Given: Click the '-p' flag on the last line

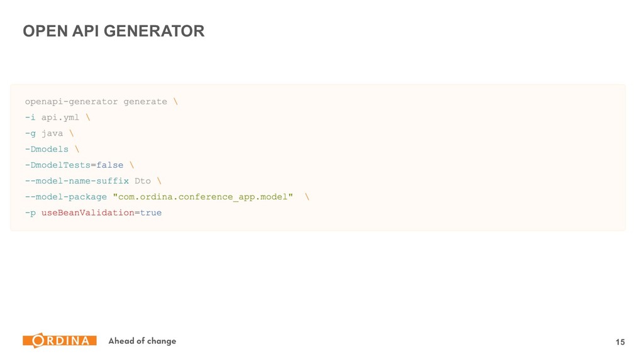Looking at the screenshot, I should pos(30,213).
